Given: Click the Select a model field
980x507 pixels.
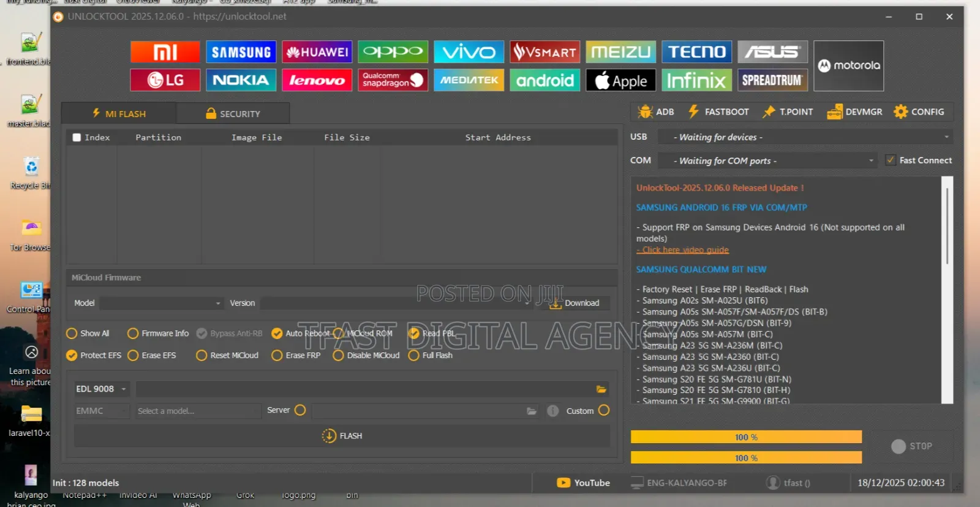Looking at the screenshot, I should pos(198,411).
